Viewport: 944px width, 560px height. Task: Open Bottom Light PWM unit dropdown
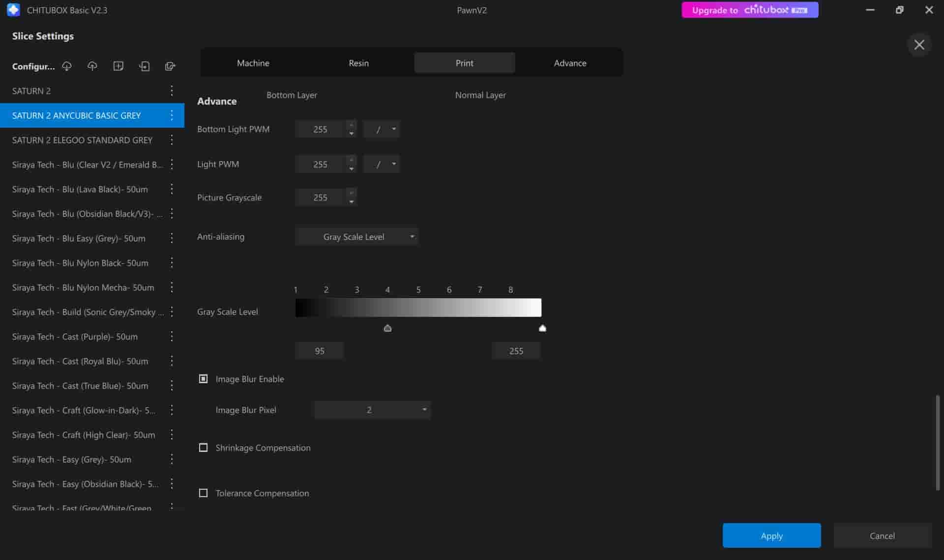click(382, 129)
